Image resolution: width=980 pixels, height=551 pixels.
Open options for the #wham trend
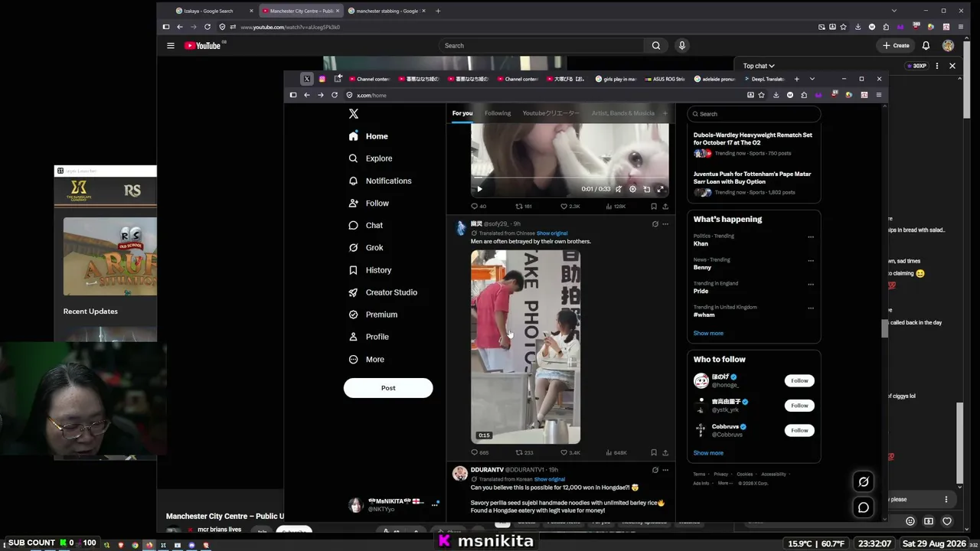tap(811, 308)
